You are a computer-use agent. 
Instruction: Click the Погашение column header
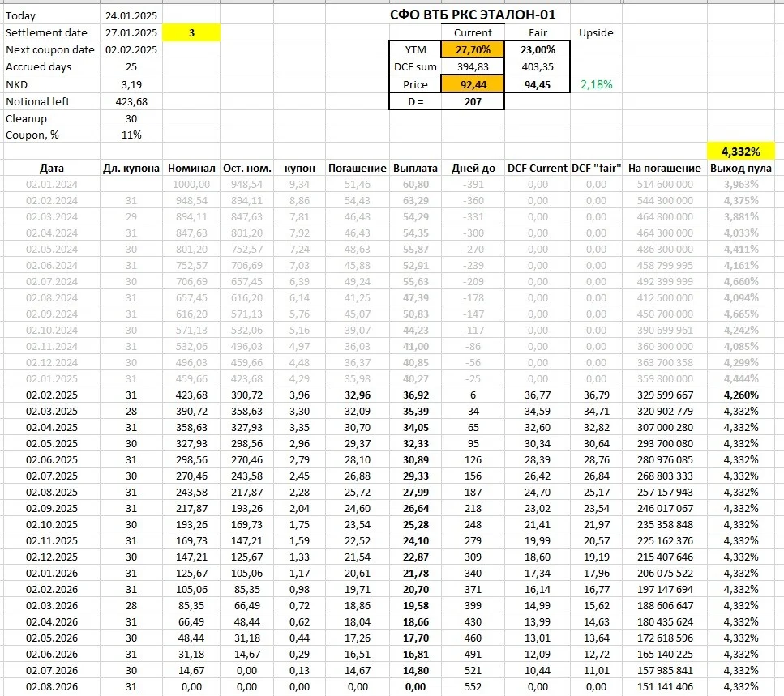point(357,169)
